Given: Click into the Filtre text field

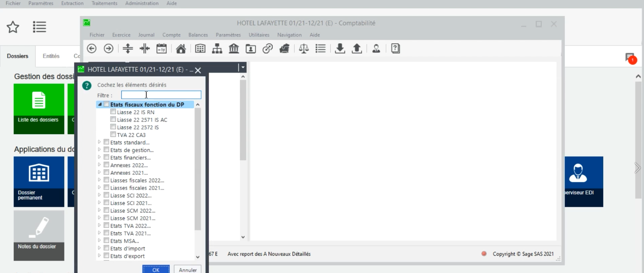Looking at the screenshot, I should click(161, 95).
